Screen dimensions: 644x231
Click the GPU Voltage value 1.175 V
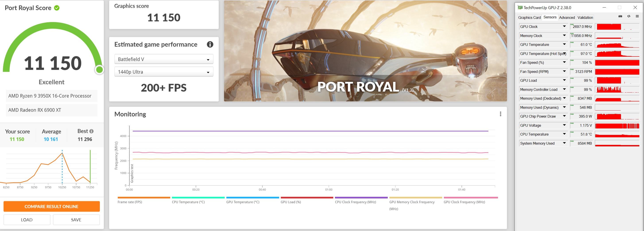582,125
